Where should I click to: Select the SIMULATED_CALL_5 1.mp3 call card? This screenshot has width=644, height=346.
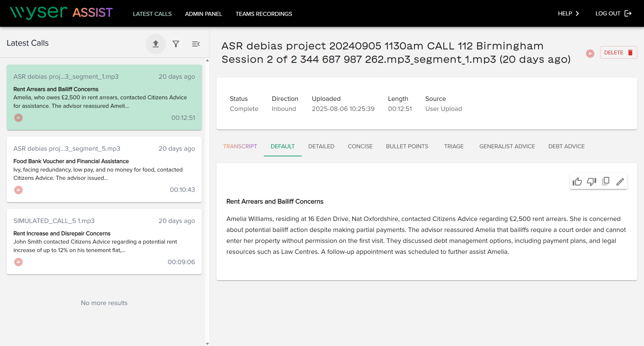click(x=104, y=241)
